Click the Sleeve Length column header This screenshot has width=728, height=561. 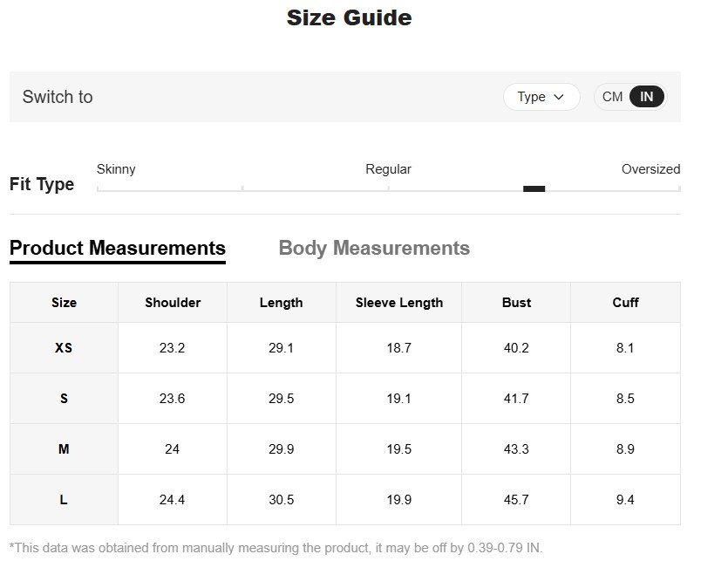pyautogui.click(x=399, y=303)
